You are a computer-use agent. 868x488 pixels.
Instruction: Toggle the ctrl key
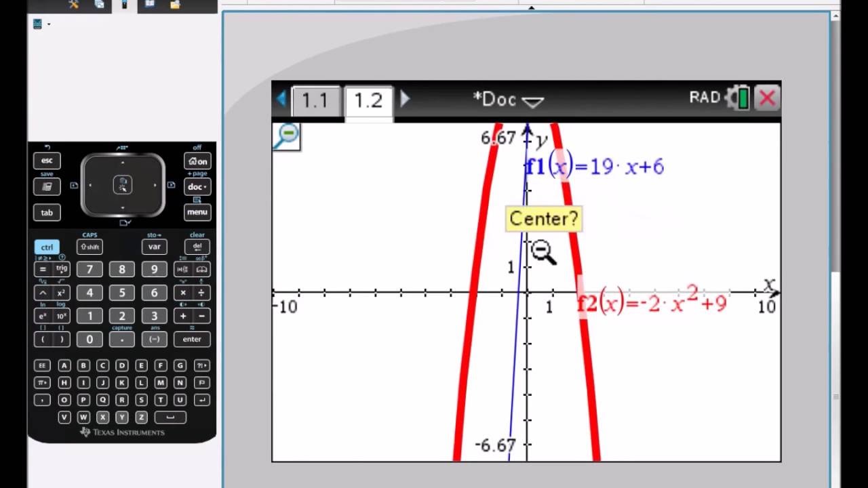tap(47, 247)
